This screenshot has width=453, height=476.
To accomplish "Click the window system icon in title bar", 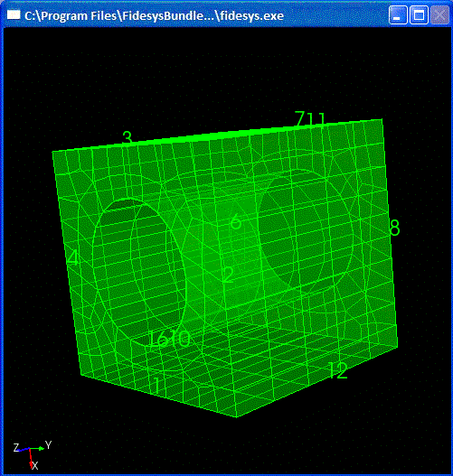I will [14, 14].
